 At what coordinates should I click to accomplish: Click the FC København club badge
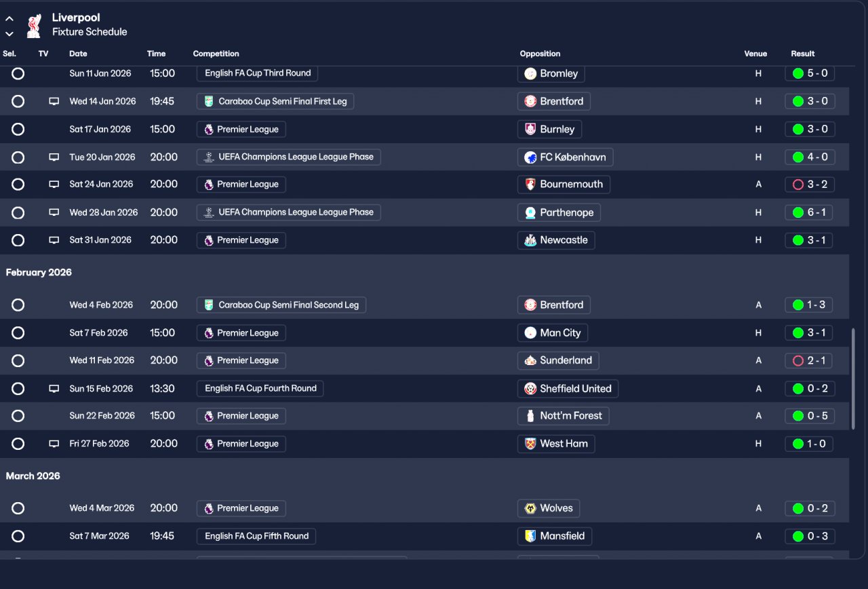530,157
